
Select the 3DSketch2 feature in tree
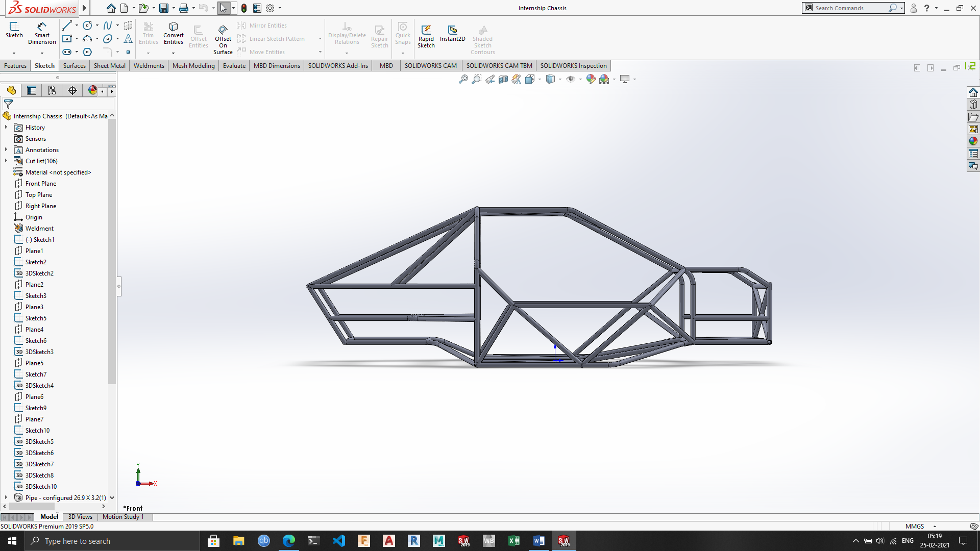(39, 273)
